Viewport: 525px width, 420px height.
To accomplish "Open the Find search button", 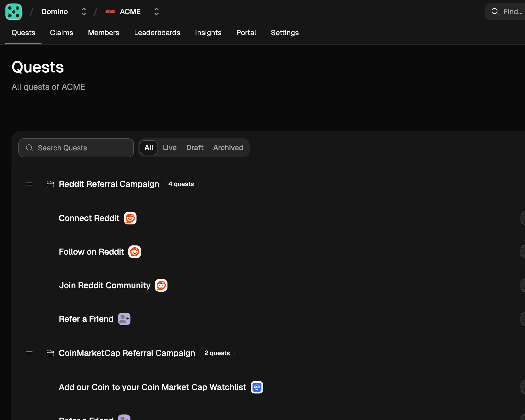I will 507,12.
